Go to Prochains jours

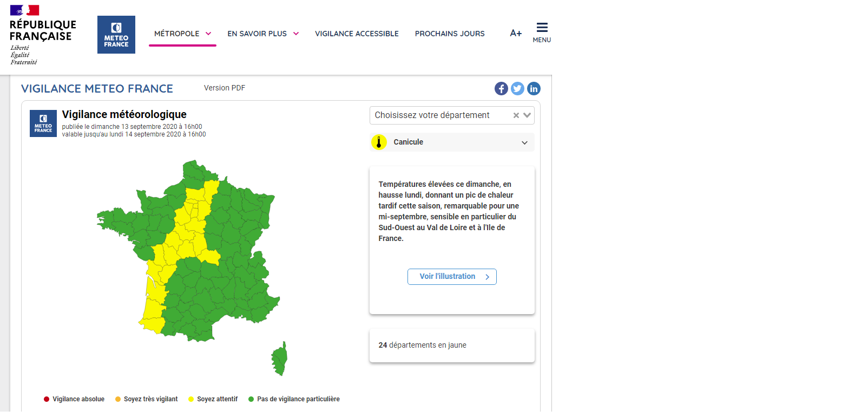coord(450,34)
